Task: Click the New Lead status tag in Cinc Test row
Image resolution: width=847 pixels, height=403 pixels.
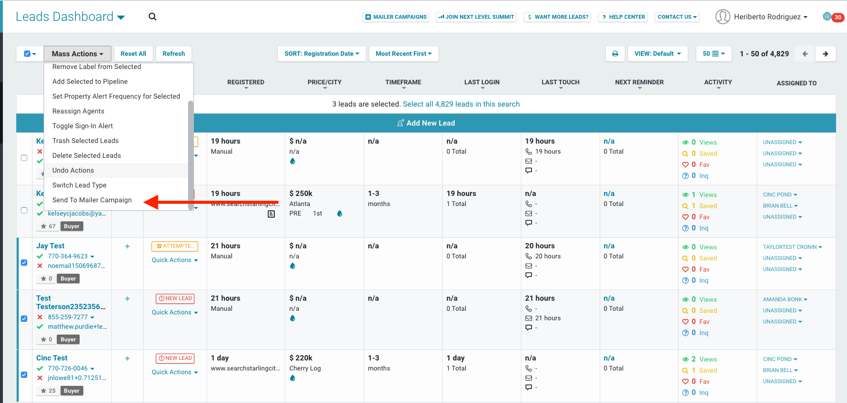Action: [174, 358]
